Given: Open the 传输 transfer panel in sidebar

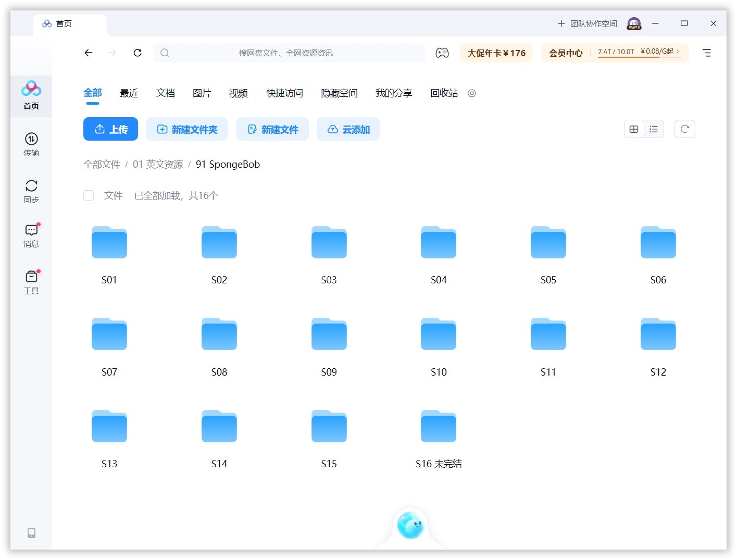Looking at the screenshot, I should click(x=31, y=144).
